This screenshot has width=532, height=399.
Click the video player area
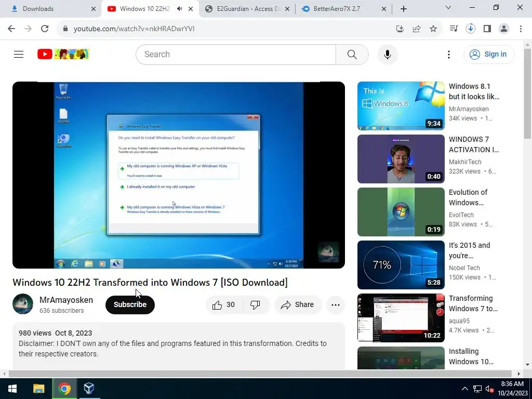pos(179,175)
